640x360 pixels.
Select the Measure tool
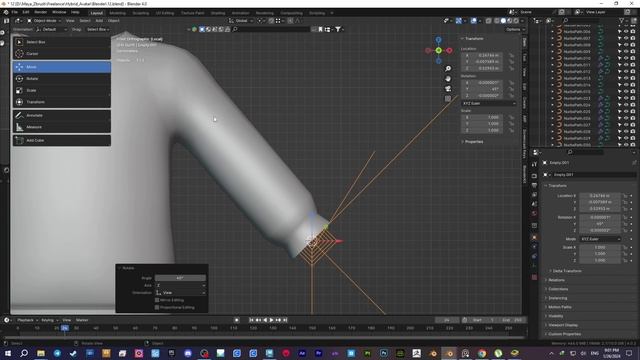[62, 127]
